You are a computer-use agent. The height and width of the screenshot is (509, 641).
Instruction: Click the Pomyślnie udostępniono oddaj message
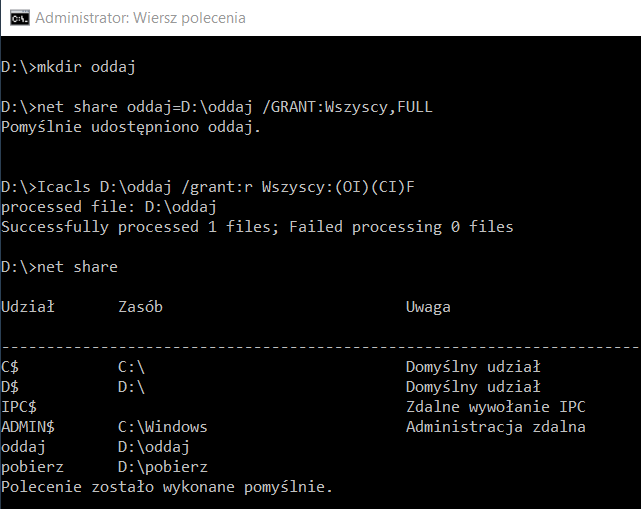[x=131, y=127]
